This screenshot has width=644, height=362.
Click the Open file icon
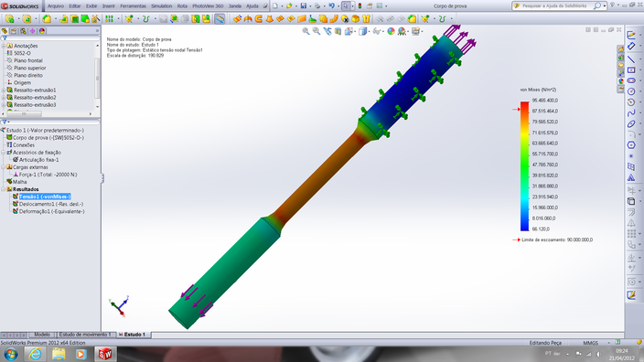(289, 5)
